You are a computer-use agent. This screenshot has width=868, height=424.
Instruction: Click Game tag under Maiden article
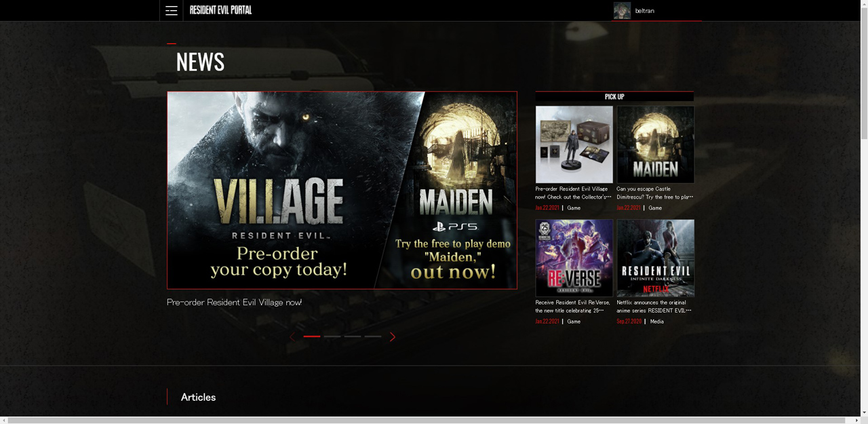pyautogui.click(x=655, y=208)
